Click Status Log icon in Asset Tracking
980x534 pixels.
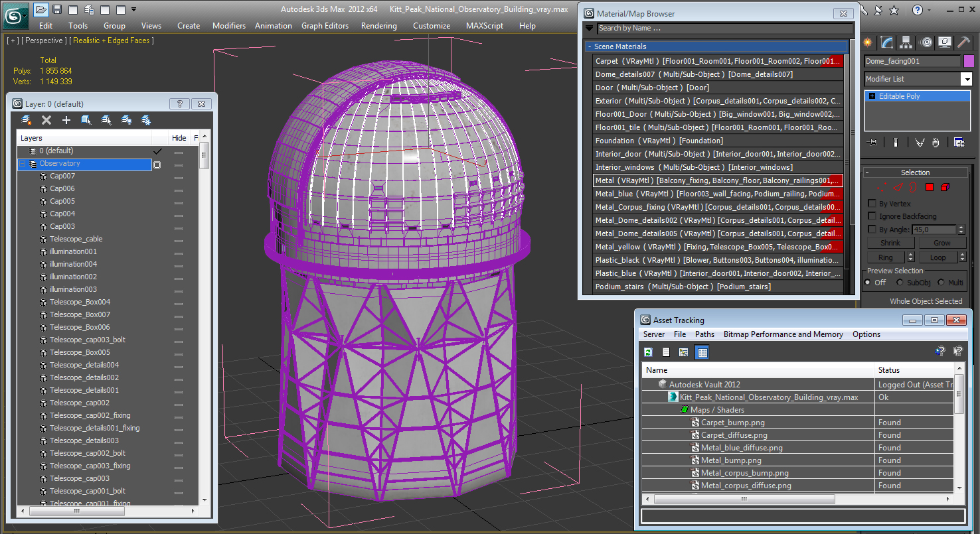[666, 352]
